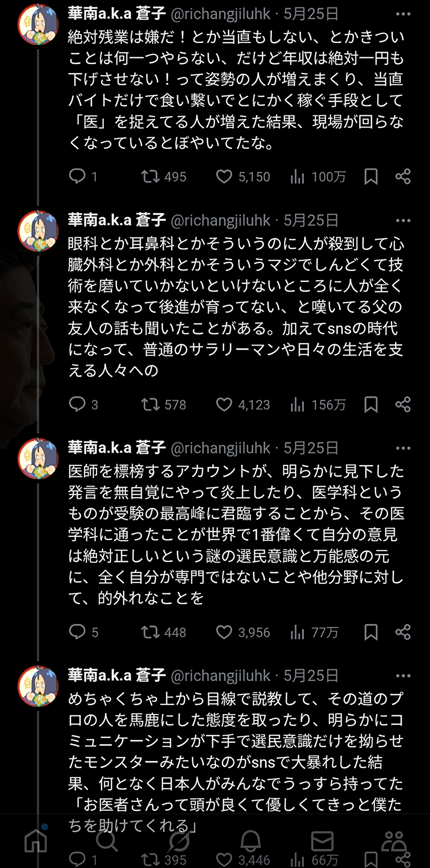430x868 pixels.
Task: View analytics for the 100万 views tweet
Action: tap(297, 176)
